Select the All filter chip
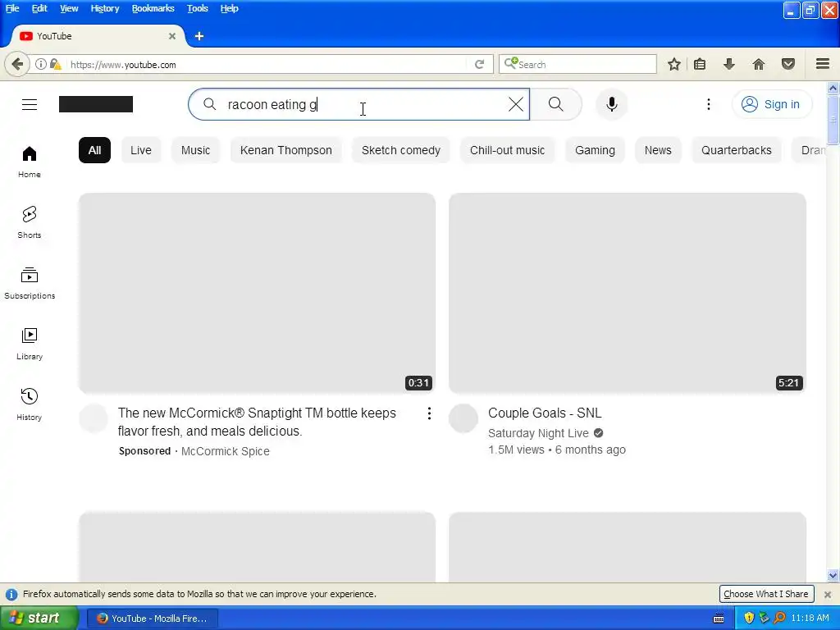The image size is (840, 630). tap(94, 150)
